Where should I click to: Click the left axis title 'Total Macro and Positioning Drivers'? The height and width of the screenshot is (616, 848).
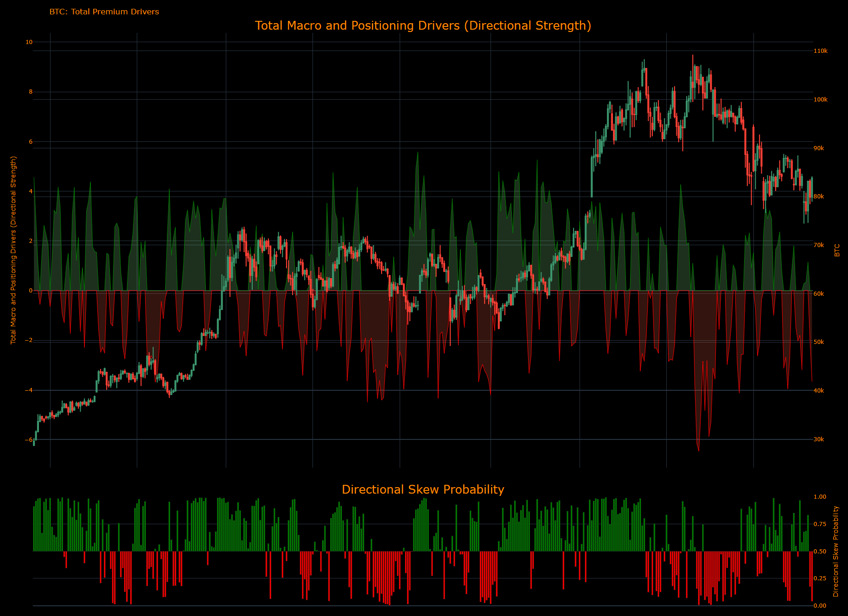click(13, 250)
